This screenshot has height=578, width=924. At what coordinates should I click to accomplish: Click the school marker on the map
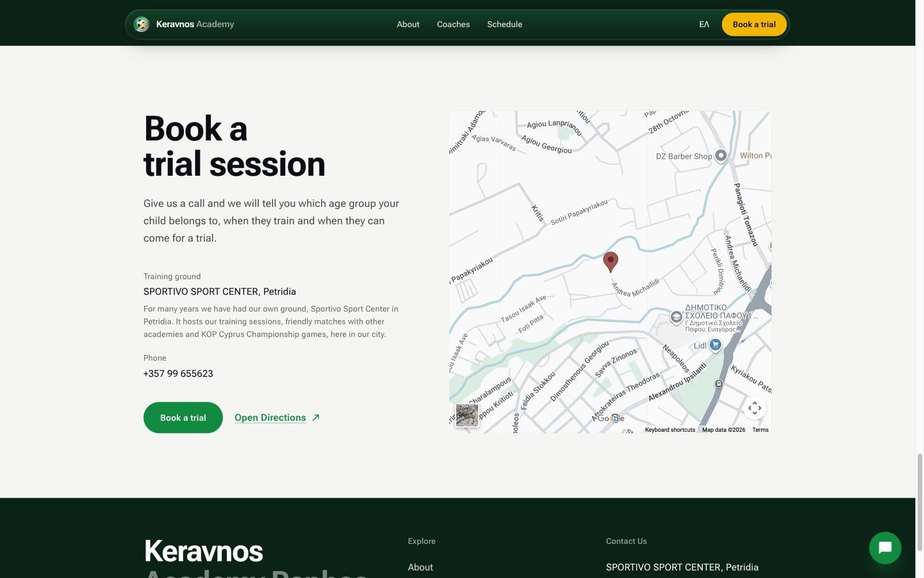pyautogui.click(x=676, y=317)
